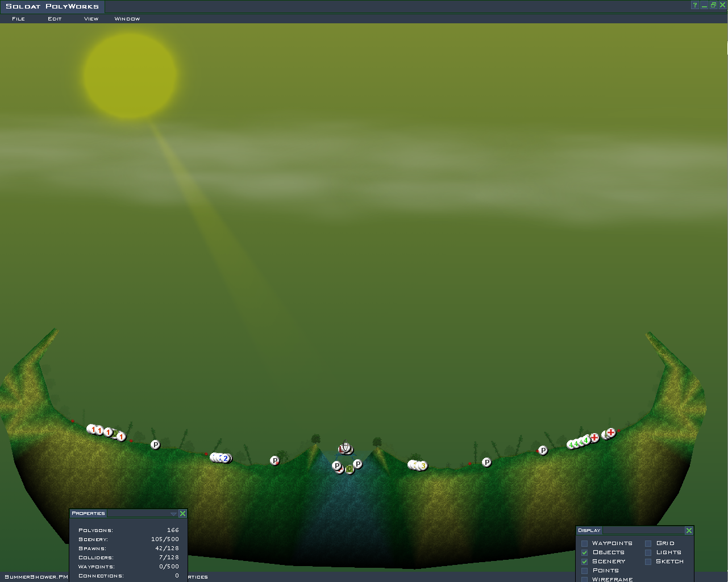This screenshot has width=728, height=582.
Task: Select the blue number 2 spawn marker
Action: tap(225, 458)
